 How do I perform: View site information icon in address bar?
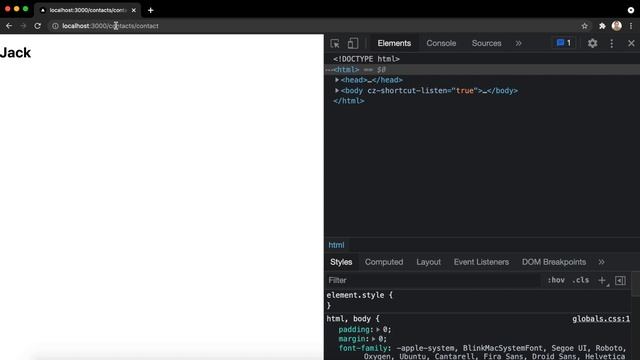(x=55, y=26)
